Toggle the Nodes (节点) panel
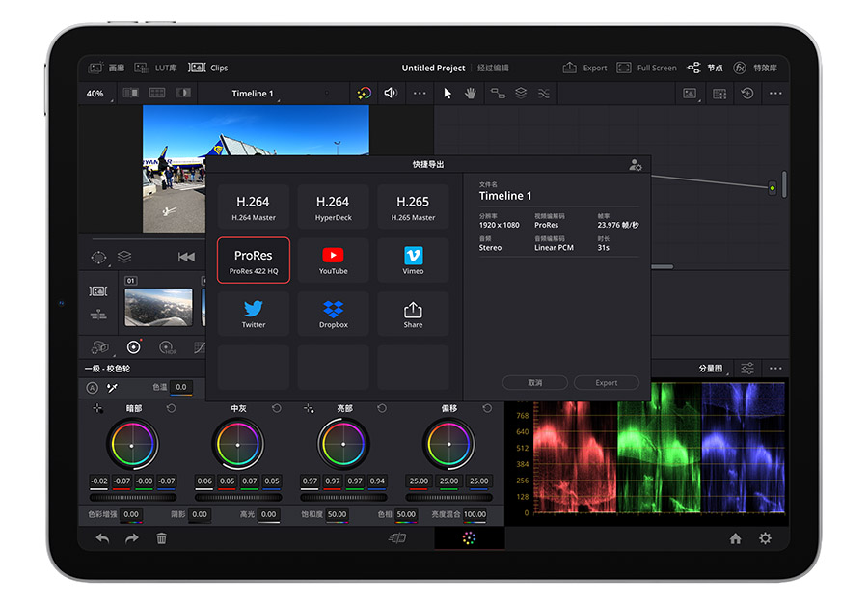This screenshot has width=868, height=605. click(705, 68)
